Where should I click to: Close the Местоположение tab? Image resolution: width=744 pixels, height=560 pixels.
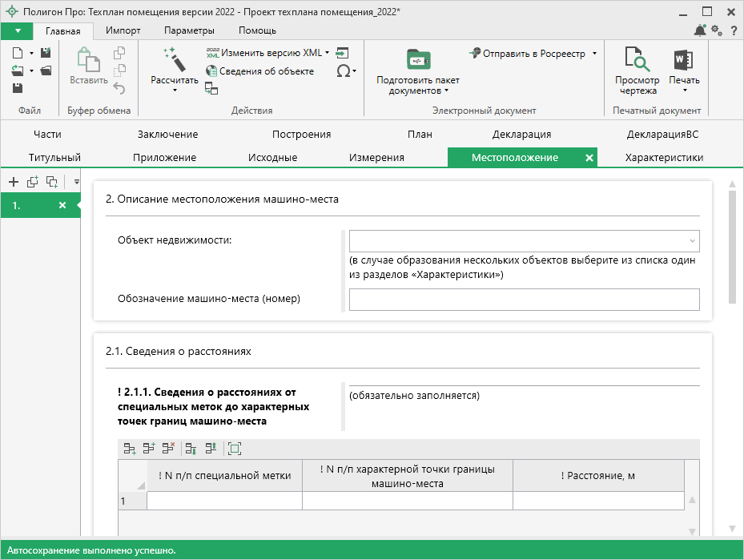(x=589, y=158)
